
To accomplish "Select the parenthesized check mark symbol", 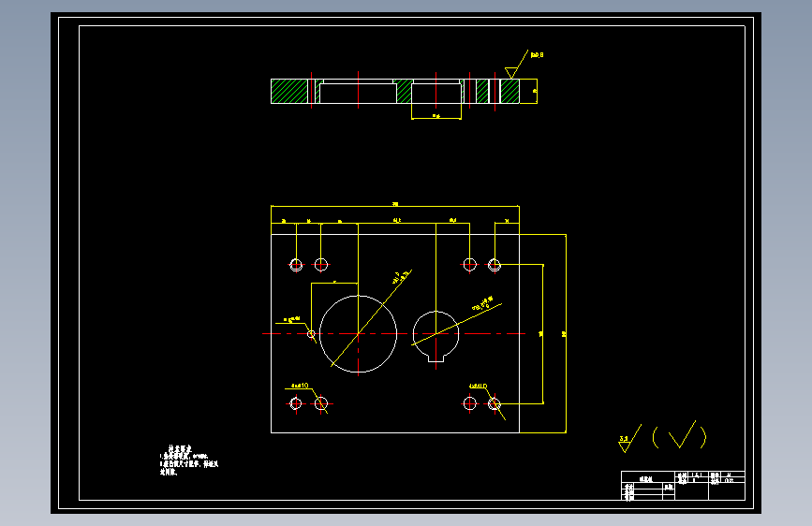I will 679,435.
